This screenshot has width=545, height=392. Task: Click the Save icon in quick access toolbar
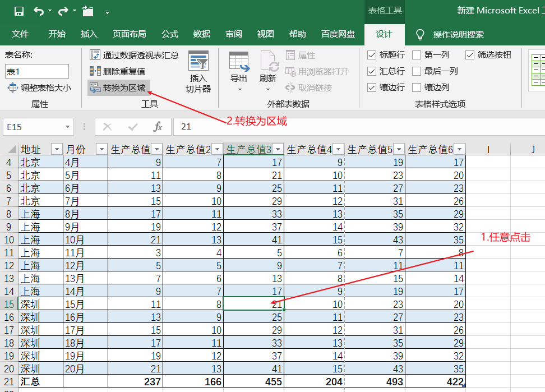[x=19, y=11]
